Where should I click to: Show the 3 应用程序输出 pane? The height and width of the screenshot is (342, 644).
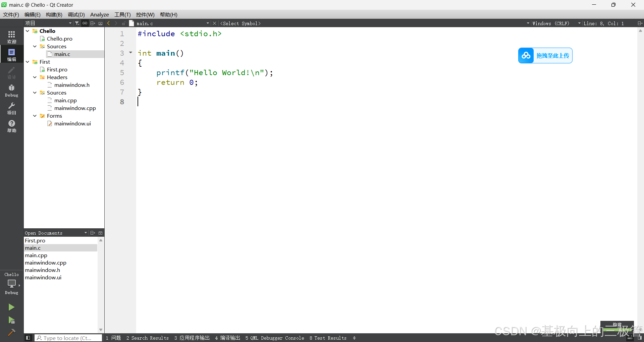tap(192, 338)
